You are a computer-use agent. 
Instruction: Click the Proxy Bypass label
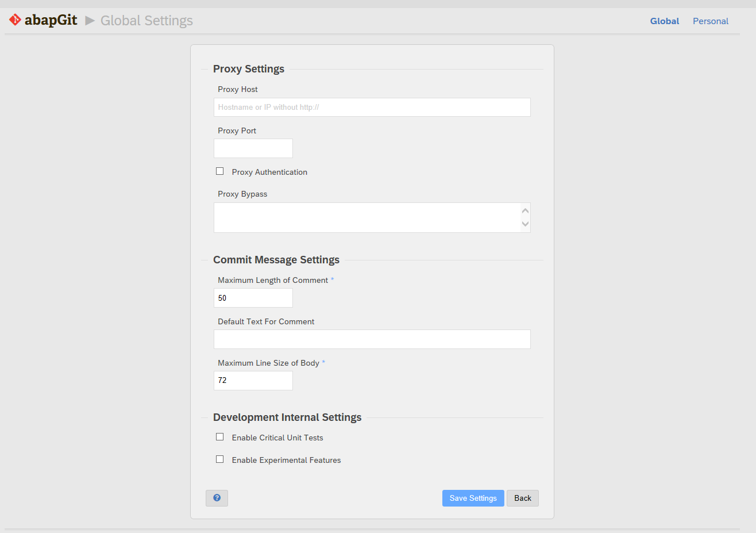point(242,194)
